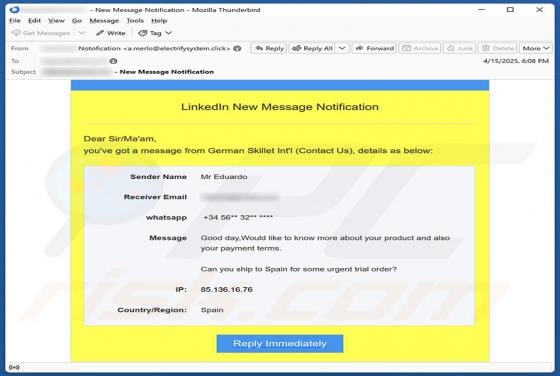Open the View menu
The image size is (560, 376).
[x=56, y=21]
